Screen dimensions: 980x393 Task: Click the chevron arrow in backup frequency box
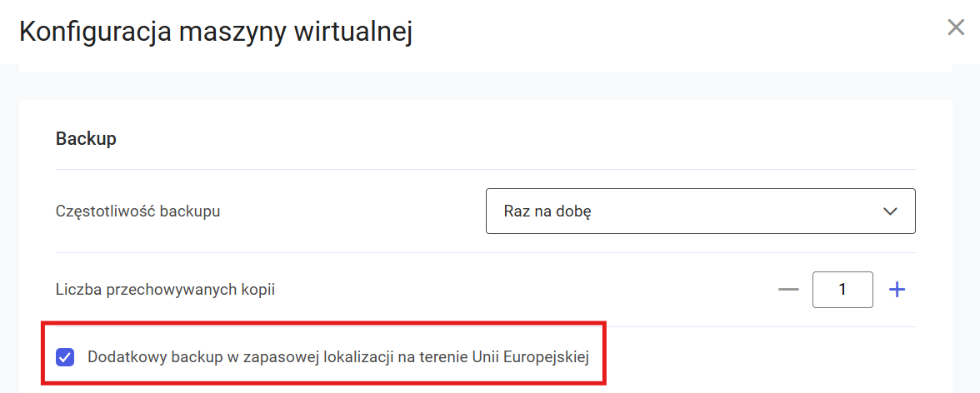point(890,211)
